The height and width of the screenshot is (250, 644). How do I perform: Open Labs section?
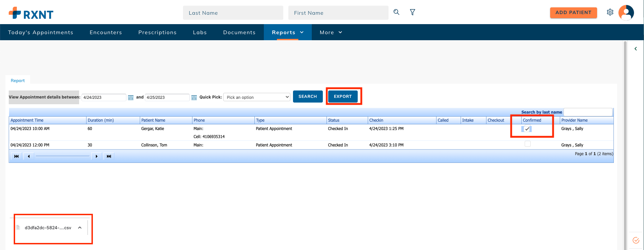pos(200,32)
